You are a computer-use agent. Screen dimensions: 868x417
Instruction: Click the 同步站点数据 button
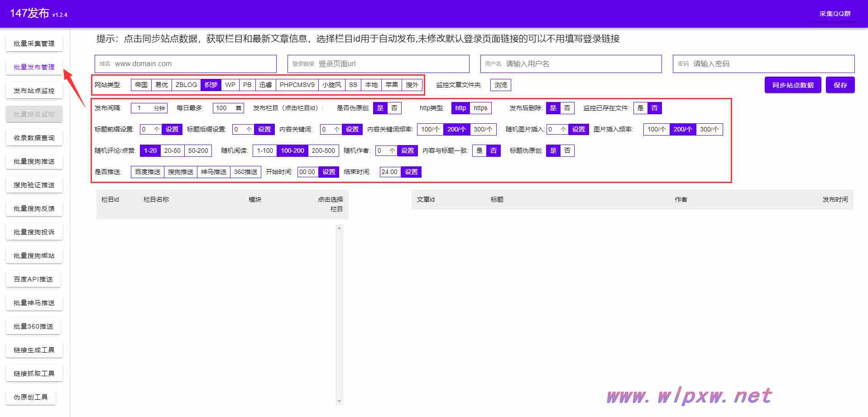[x=793, y=85]
